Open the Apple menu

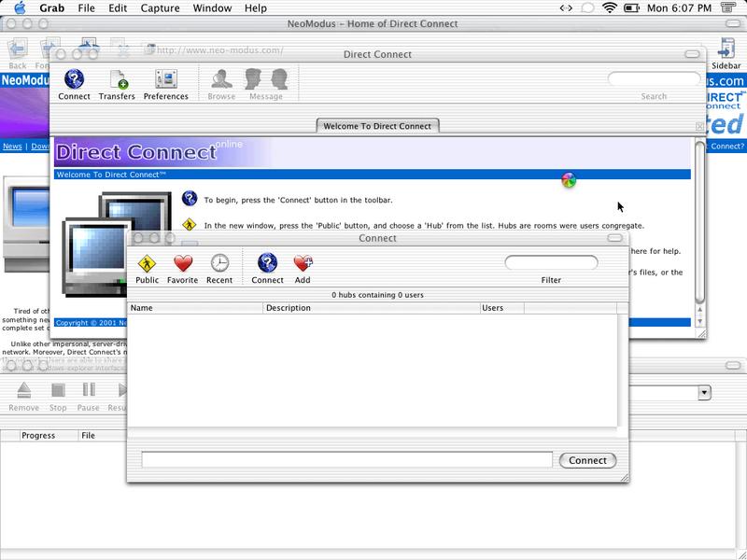tap(20, 7)
